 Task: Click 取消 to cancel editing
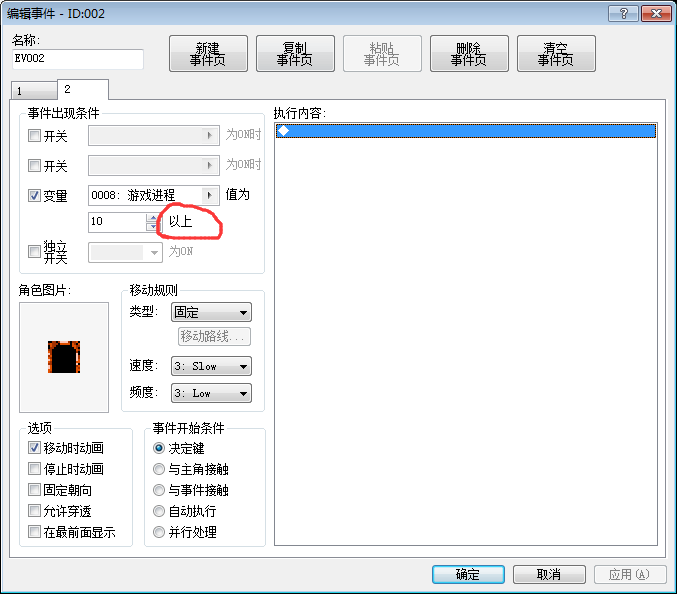pyautogui.click(x=549, y=575)
